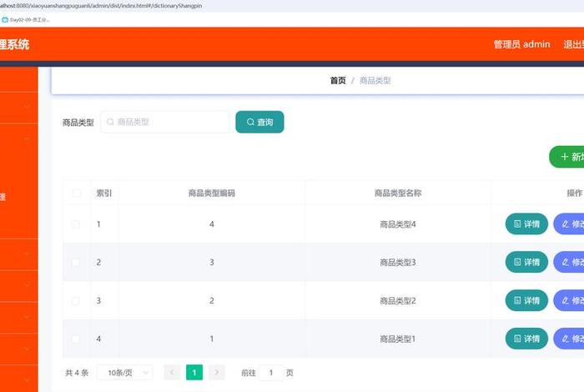Open 详情 for the 商品类型4 row
The image size is (584, 392).
pyautogui.click(x=526, y=224)
